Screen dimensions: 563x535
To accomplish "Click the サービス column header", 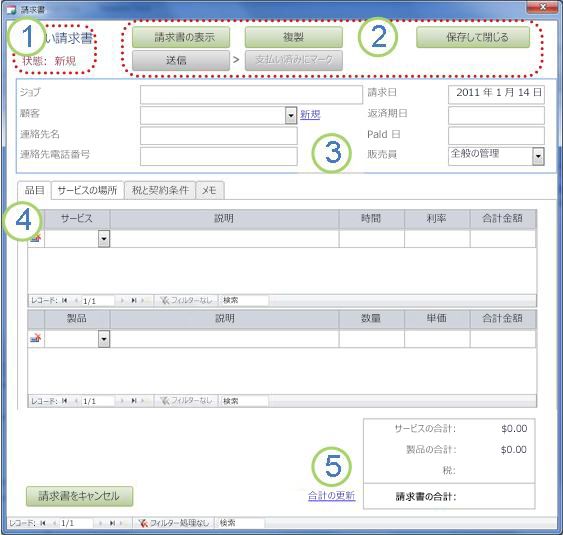I will [77, 219].
